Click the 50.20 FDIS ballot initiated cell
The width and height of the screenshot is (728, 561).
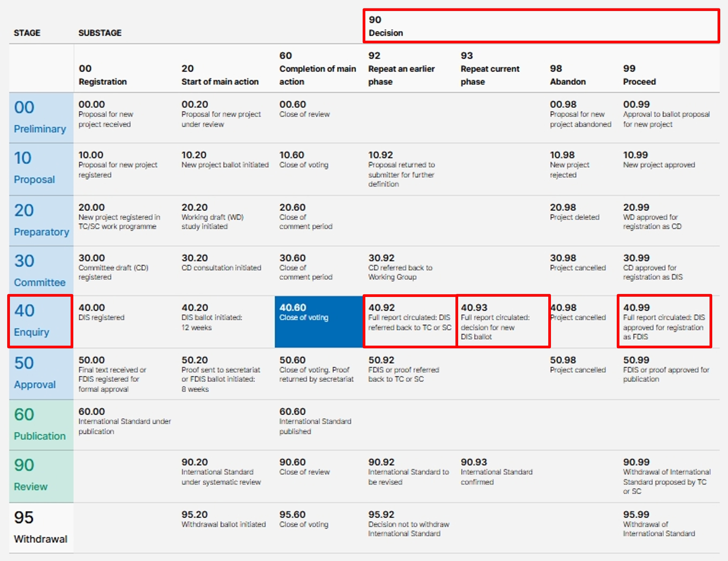click(x=221, y=374)
